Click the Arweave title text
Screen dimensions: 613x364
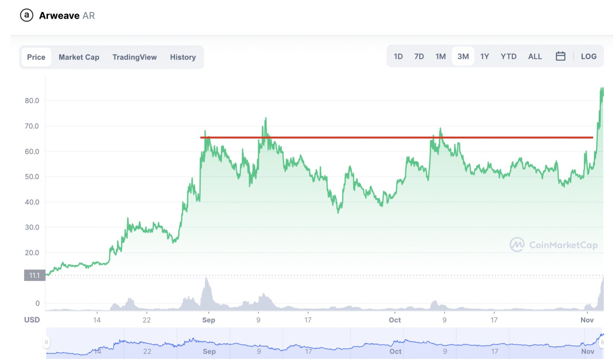pyautogui.click(x=59, y=16)
